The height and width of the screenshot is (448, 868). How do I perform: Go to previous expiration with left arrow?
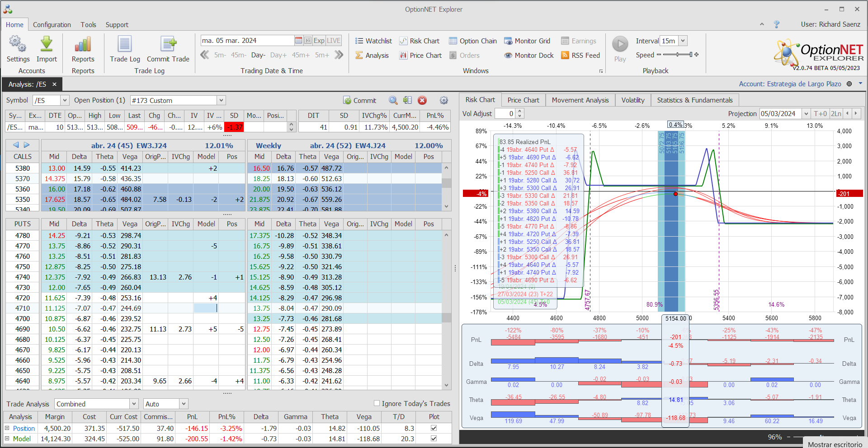coord(16,145)
